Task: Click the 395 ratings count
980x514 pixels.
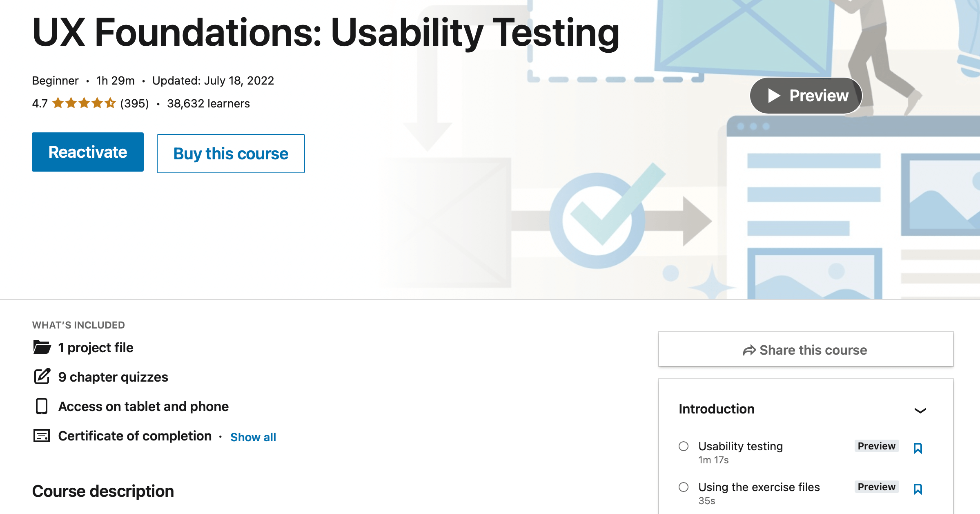Action: [134, 104]
